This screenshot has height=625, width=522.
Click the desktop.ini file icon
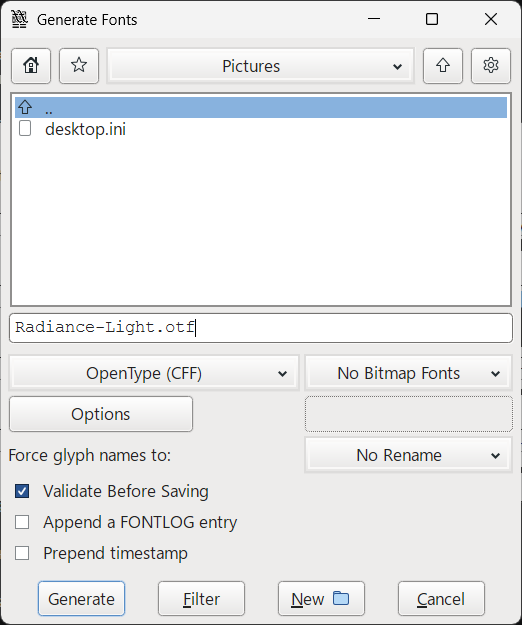coord(25,129)
